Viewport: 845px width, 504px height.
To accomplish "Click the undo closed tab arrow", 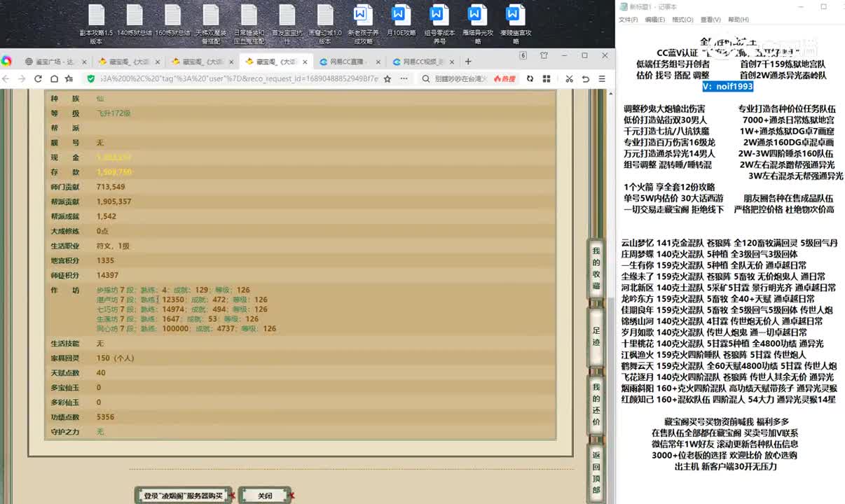I will [586, 79].
